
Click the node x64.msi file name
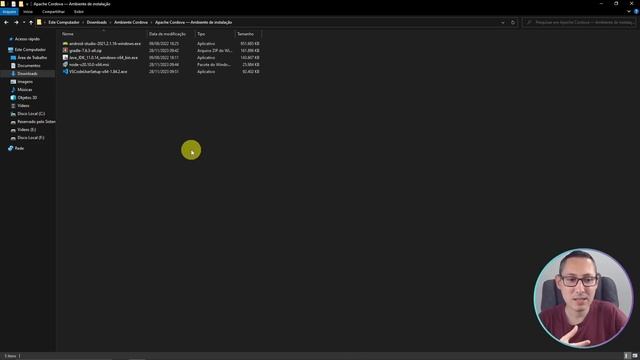pos(89,64)
